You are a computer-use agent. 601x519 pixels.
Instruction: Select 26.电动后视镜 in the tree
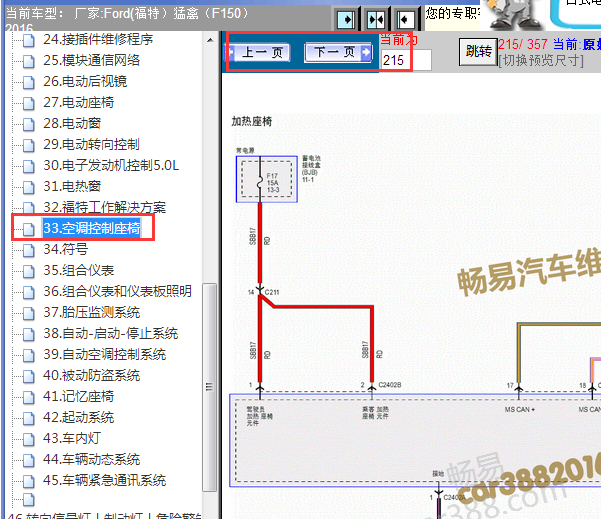85,81
